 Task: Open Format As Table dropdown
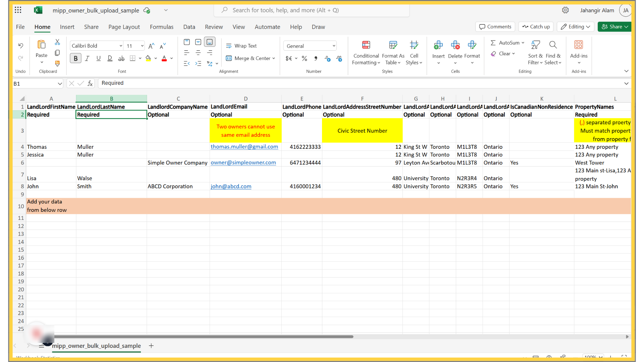pyautogui.click(x=393, y=53)
